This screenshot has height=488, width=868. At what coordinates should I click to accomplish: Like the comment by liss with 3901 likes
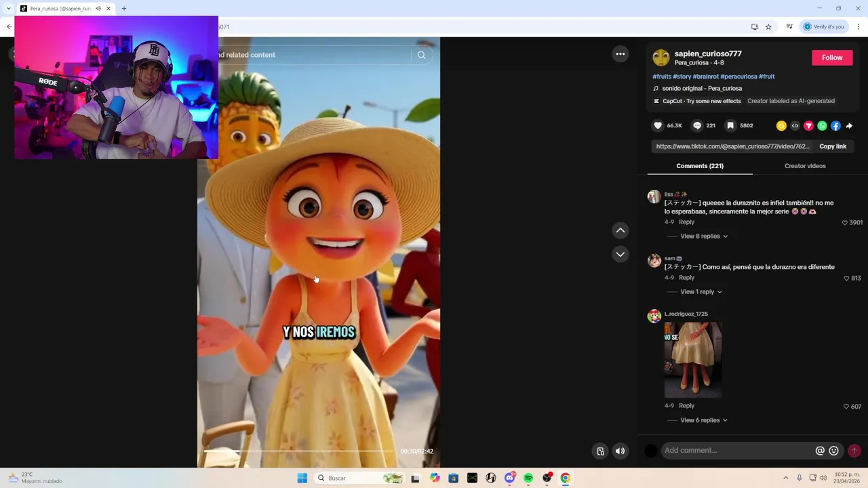coord(845,222)
